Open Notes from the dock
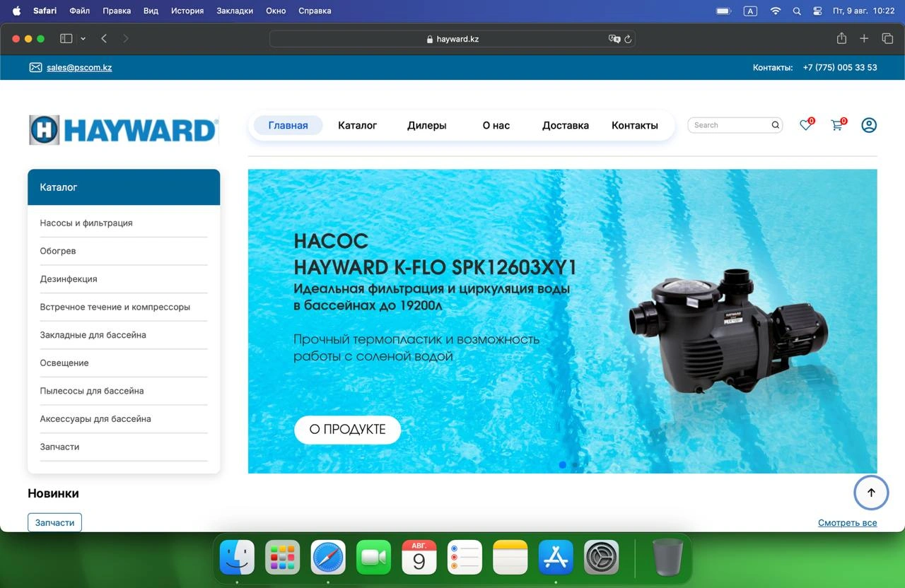 [510, 558]
